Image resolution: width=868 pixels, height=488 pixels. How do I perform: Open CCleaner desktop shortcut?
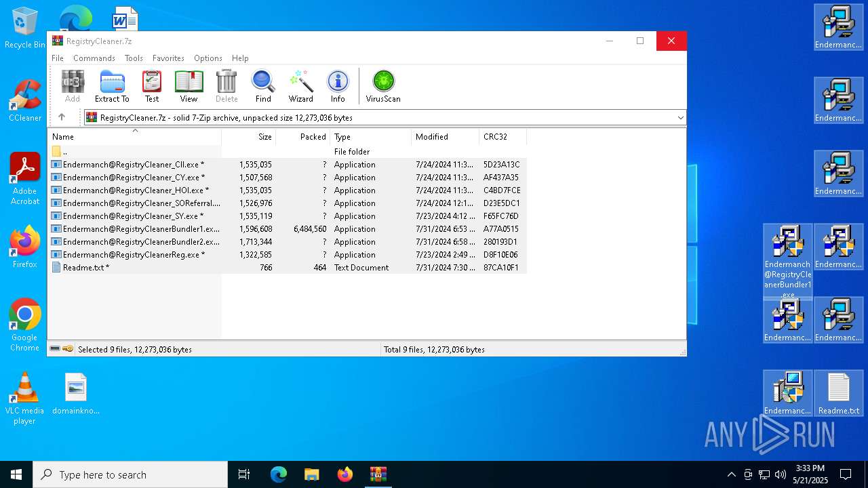point(25,101)
